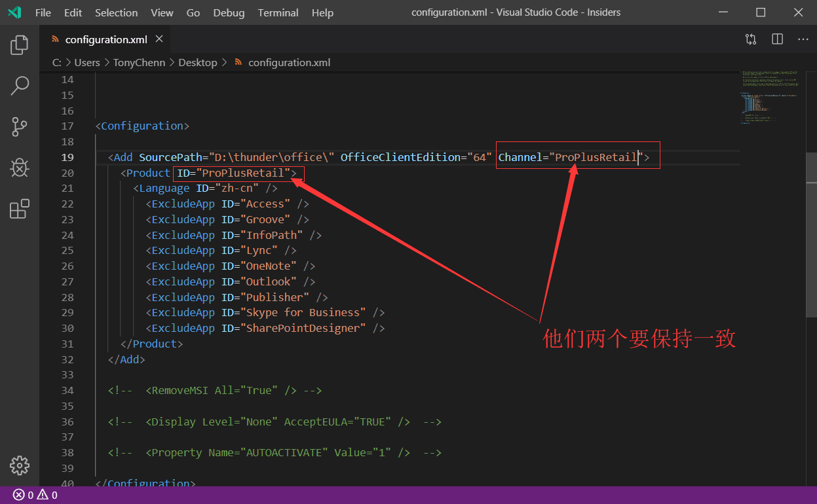Click the ExcludeApp Publisher line
The height and width of the screenshot is (504, 817).
(x=237, y=298)
